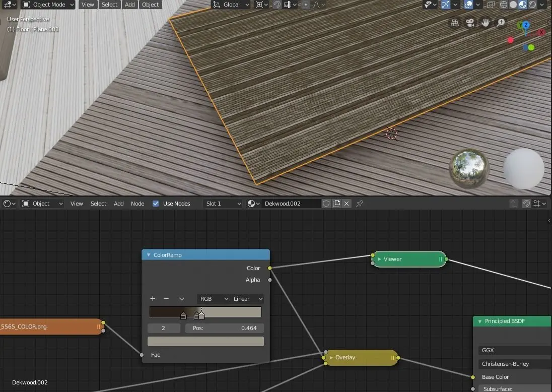Open the ColorRamp tools chevron menu
The image size is (552, 392).
[x=182, y=299]
